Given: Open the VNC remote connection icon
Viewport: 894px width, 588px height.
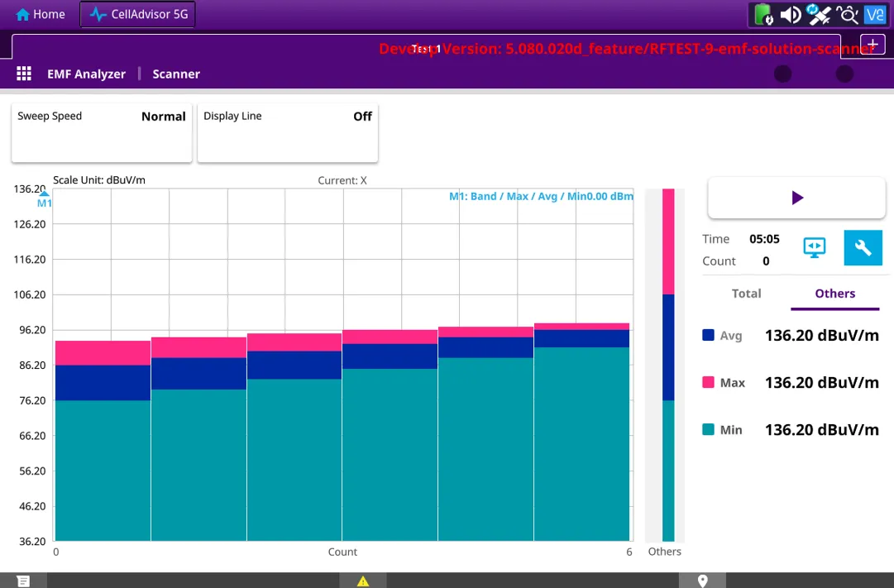Looking at the screenshot, I should pos(874,14).
